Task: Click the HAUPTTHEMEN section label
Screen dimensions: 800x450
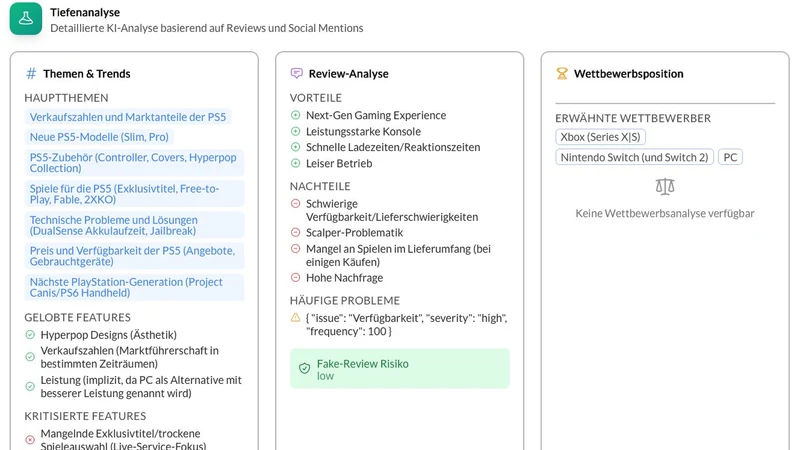Action: click(x=66, y=97)
